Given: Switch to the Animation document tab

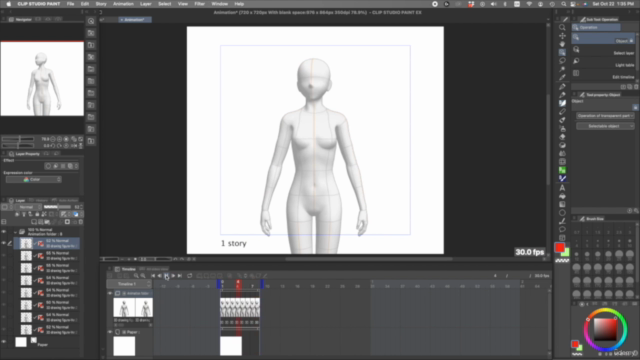Looking at the screenshot, I should [x=135, y=20].
